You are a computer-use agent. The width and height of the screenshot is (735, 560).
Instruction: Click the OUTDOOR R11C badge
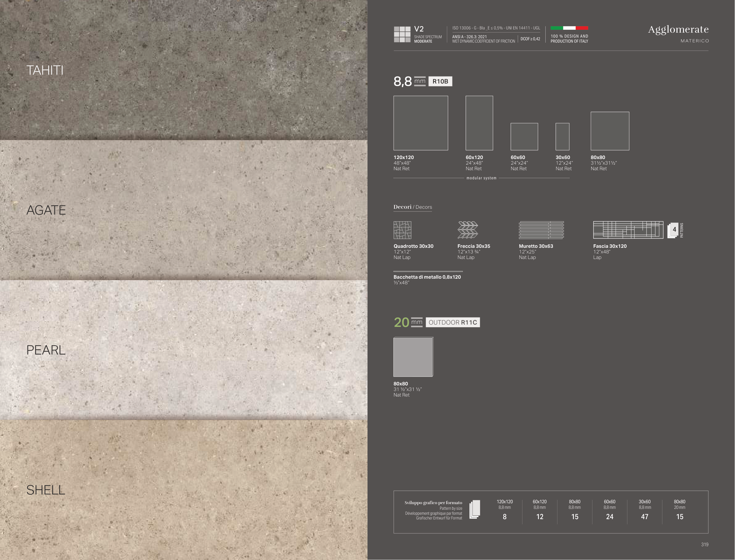(453, 322)
